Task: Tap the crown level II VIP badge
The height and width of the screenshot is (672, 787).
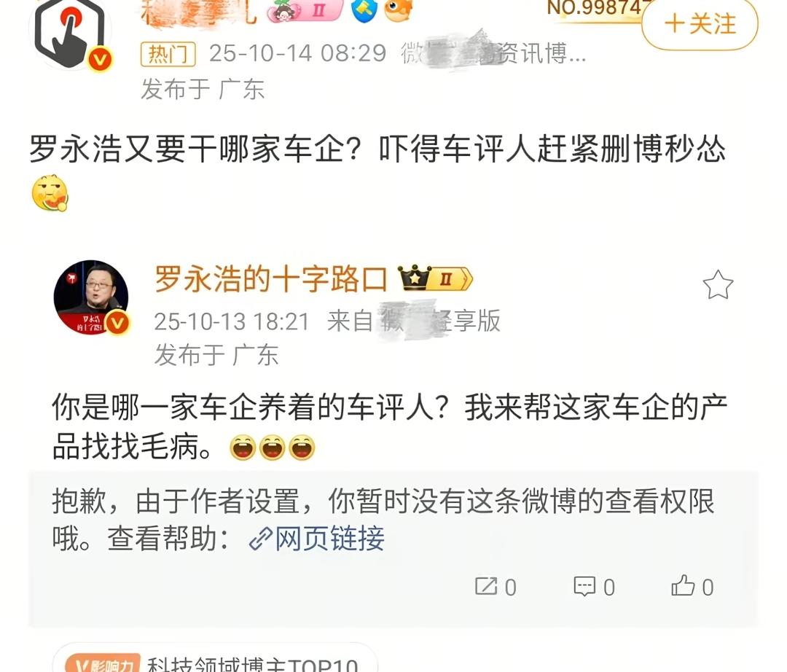Action: [x=435, y=278]
